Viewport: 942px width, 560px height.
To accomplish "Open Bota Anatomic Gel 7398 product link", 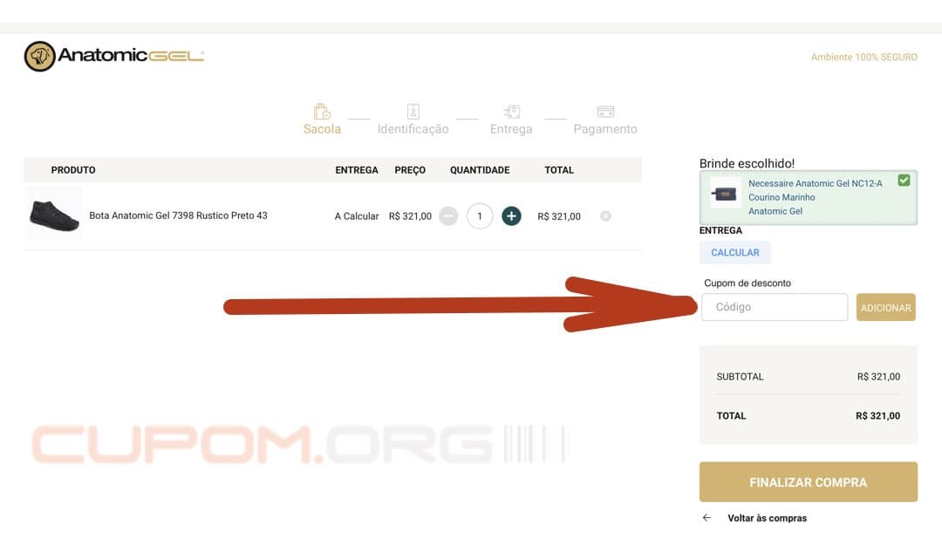I will click(178, 215).
